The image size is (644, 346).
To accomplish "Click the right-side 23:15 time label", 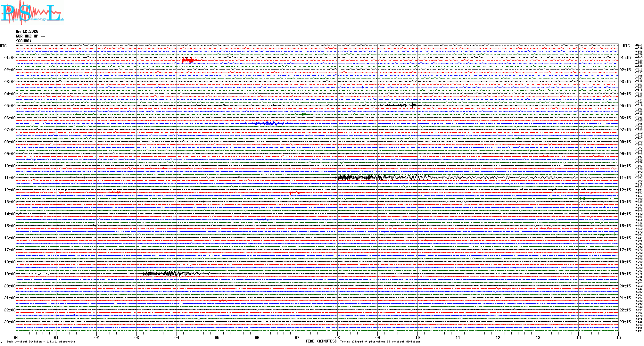I will [625, 322].
